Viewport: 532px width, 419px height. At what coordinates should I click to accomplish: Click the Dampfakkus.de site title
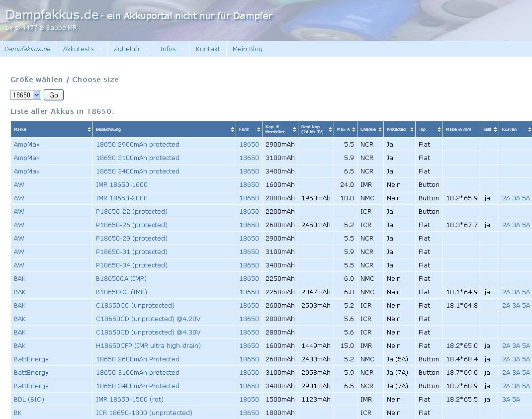point(52,14)
